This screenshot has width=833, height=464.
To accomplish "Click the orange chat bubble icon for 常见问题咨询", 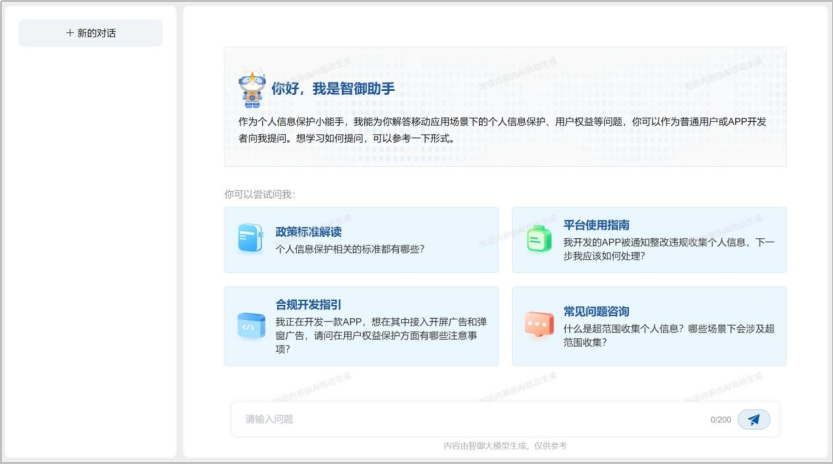I will (x=539, y=324).
